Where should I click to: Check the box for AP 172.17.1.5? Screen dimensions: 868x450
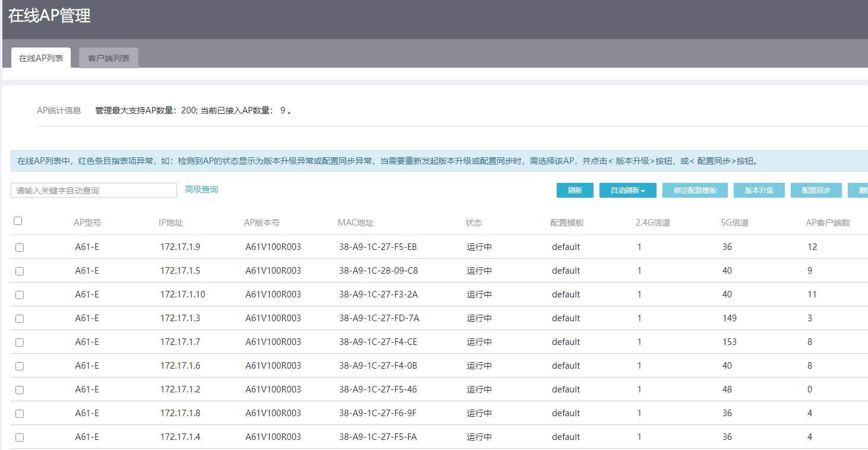pyautogui.click(x=20, y=271)
